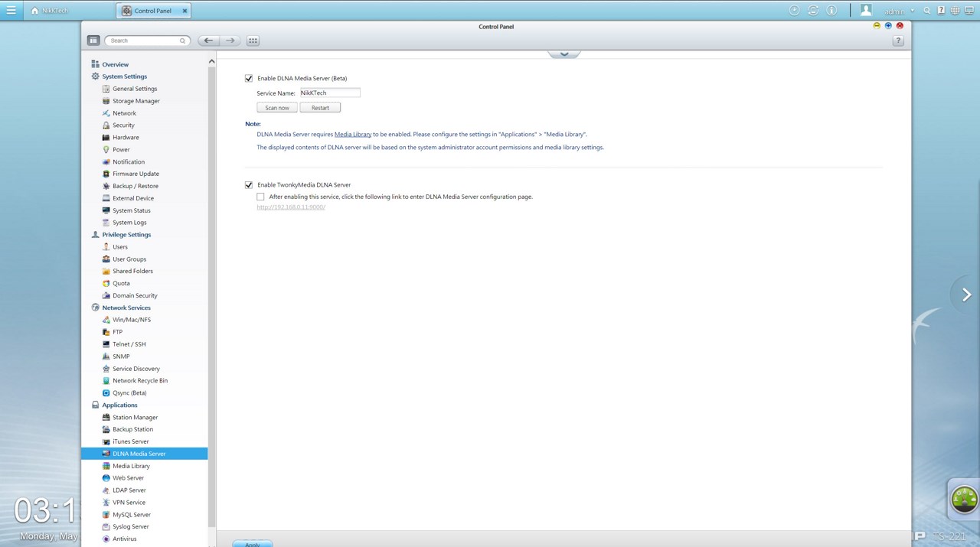Open Overview in the sidebar

click(x=116, y=64)
